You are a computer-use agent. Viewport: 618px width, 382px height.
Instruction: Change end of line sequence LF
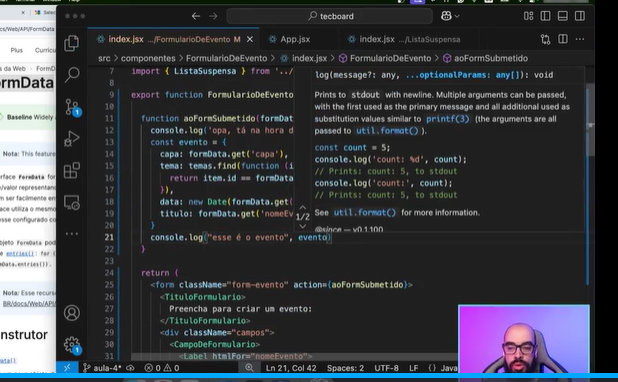tap(413, 368)
